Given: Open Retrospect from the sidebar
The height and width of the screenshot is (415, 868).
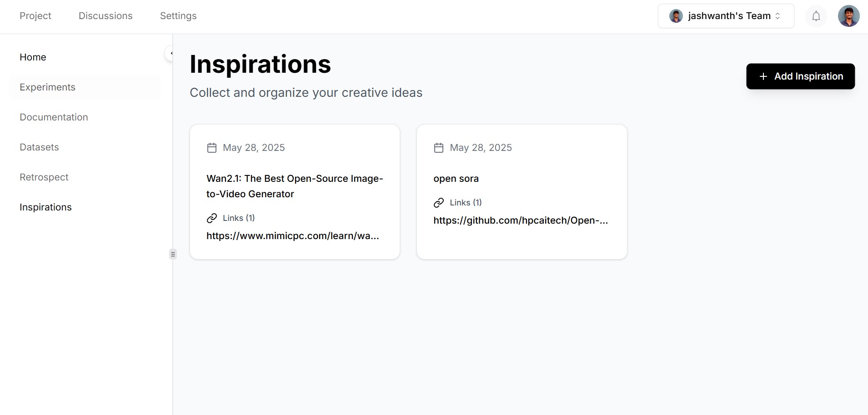Looking at the screenshot, I should (x=44, y=177).
